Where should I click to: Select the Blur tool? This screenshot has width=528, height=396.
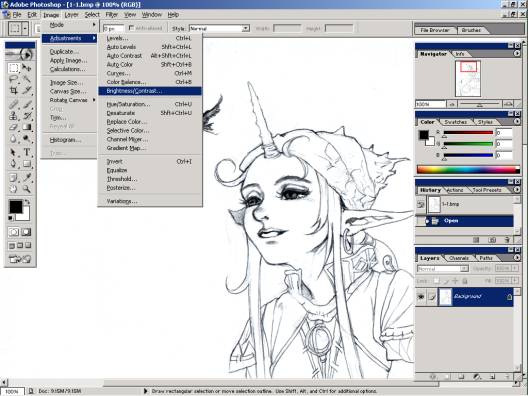(13, 139)
